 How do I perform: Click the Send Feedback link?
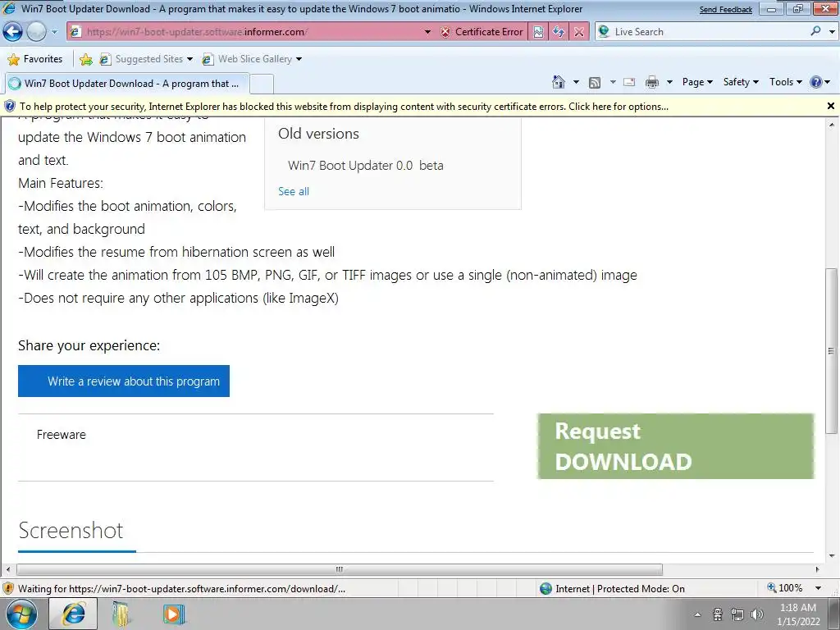(x=726, y=10)
